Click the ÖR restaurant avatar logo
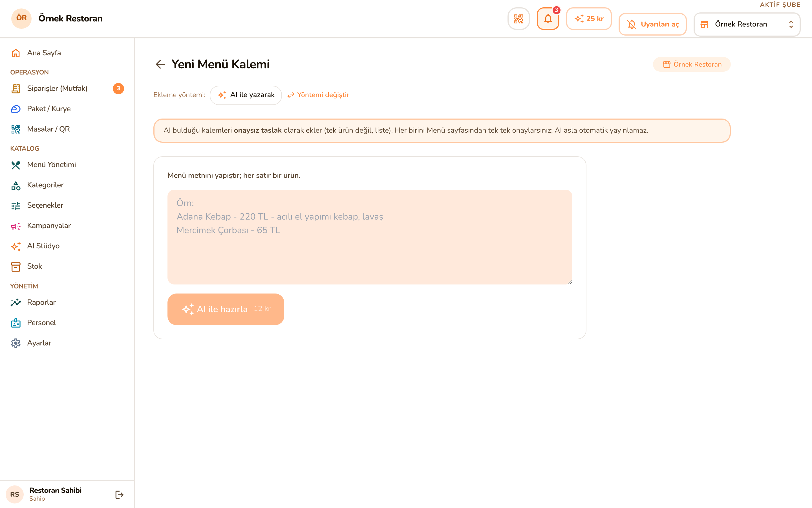The height and width of the screenshot is (508, 812). (x=21, y=18)
